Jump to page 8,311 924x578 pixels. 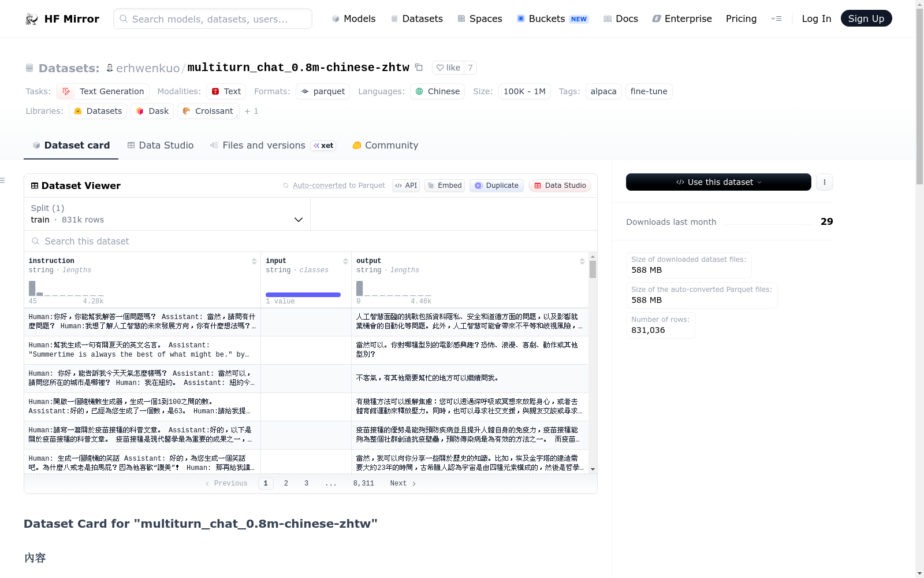(364, 483)
